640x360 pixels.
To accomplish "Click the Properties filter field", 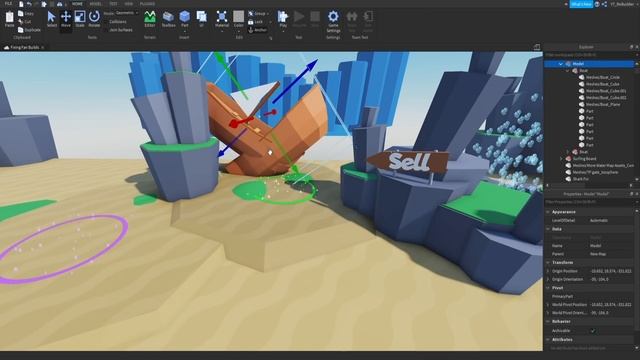I will tap(589, 202).
